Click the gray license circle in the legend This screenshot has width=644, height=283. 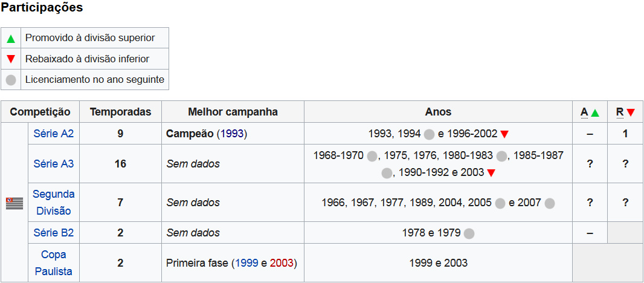pyautogui.click(x=11, y=80)
